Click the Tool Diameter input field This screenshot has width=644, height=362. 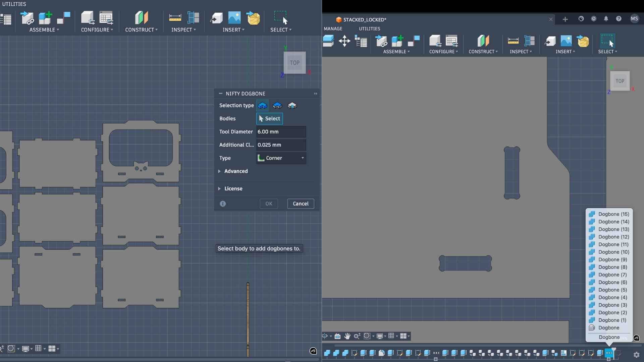(x=281, y=132)
